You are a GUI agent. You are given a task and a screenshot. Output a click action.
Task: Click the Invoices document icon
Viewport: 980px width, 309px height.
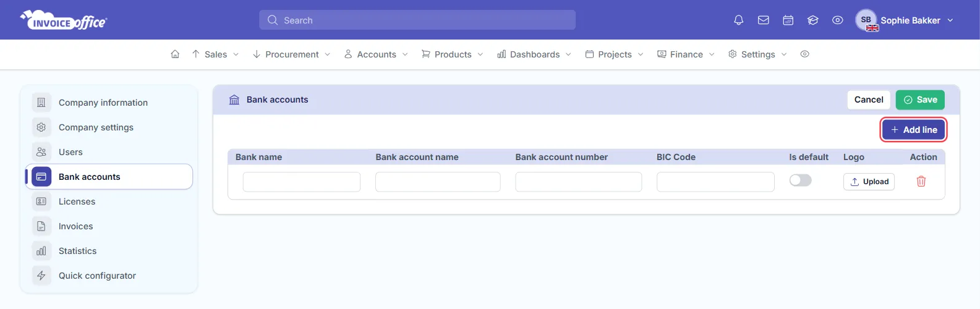(41, 226)
